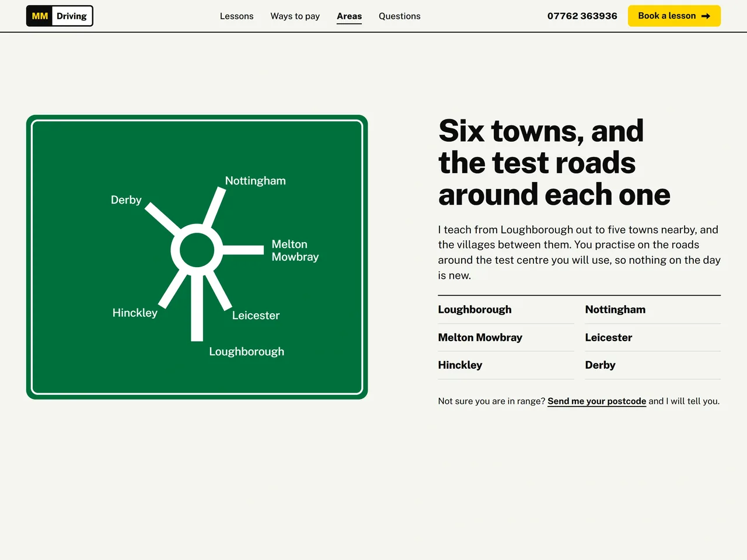Click the Derby label on road sign
This screenshot has height=560, width=747.
126,200
